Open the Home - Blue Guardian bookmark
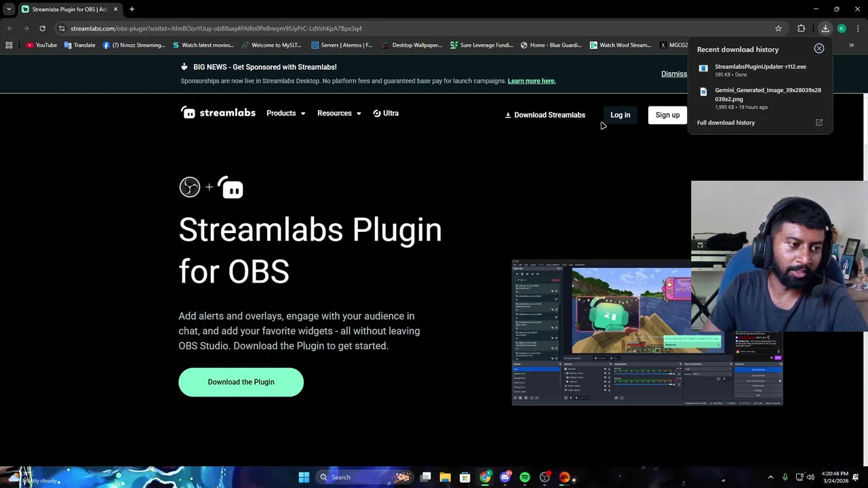 click(551, 45)
